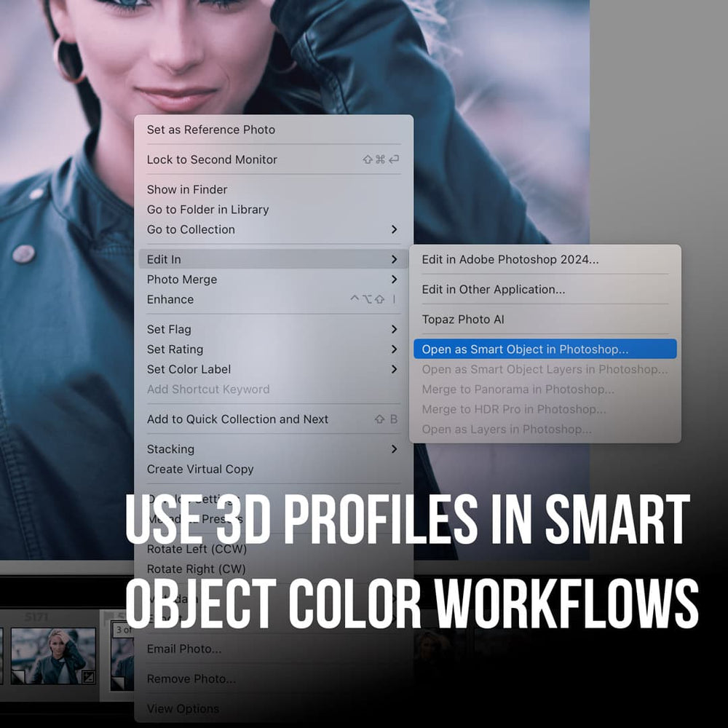The image size is (728, 728).
Task: Expand the Photo Merge submenu
Action: pyautogui.click(x=395, y=280)
